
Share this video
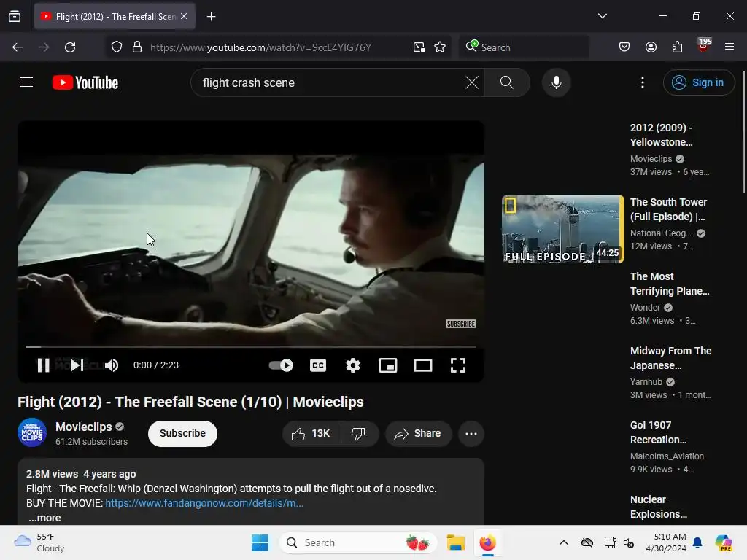[418, 433]
